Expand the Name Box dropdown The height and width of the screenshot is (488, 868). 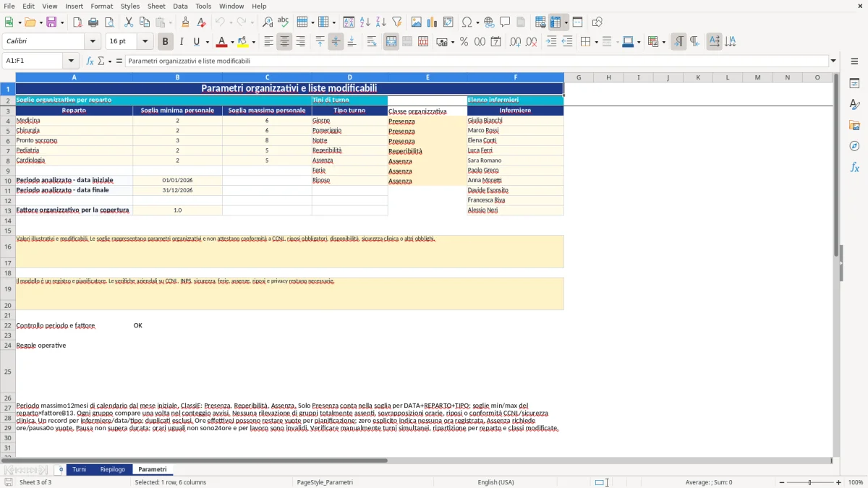[x=71, y=61]
